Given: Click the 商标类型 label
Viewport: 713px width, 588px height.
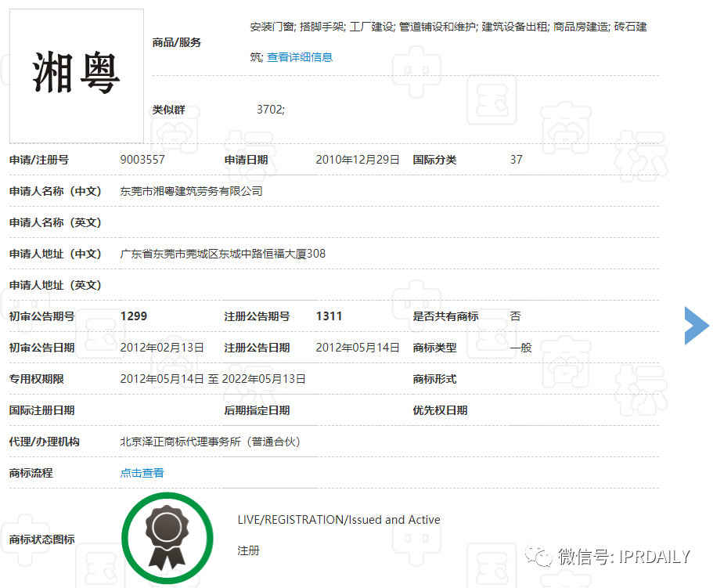Looking at the screenshot, I should coord(434,348).
